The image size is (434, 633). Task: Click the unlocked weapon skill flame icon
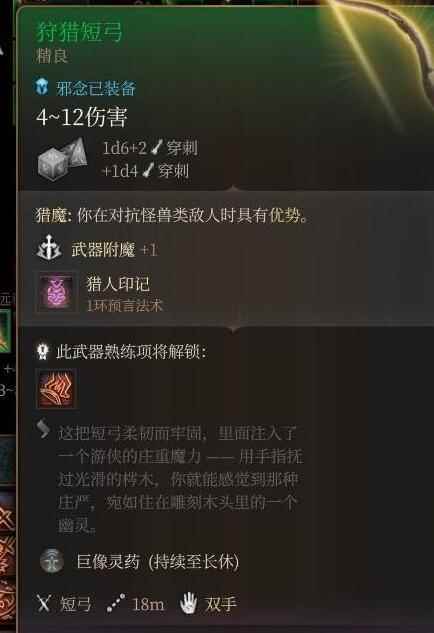click(x=56, y=389)
